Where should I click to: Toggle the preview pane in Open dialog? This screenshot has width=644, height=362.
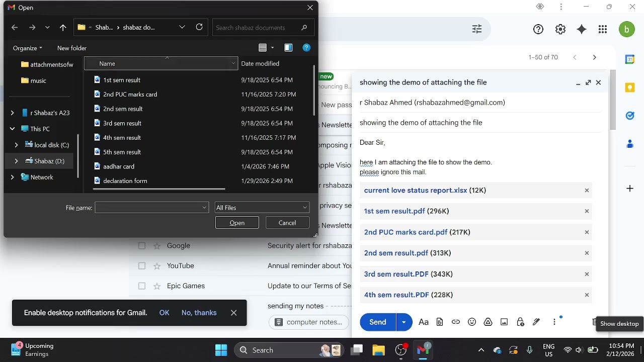click(288, 48)
